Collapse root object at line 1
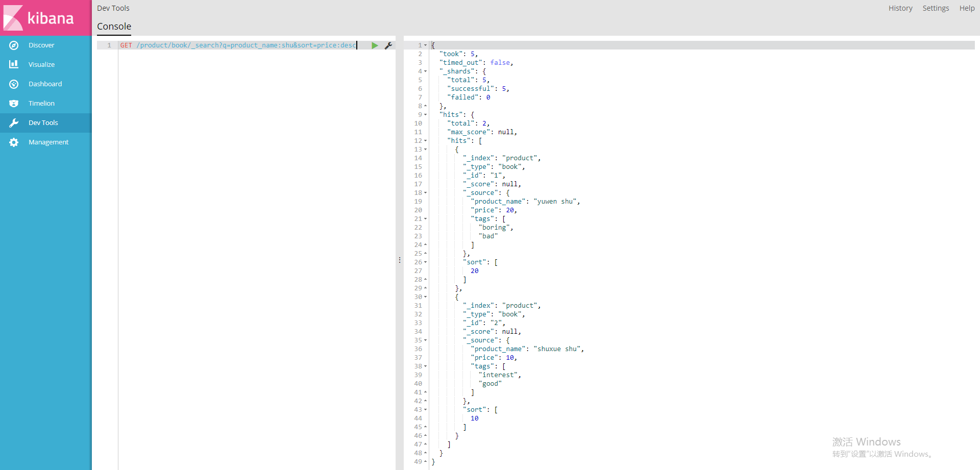The image size is (980, 470). tap(426, 45)
